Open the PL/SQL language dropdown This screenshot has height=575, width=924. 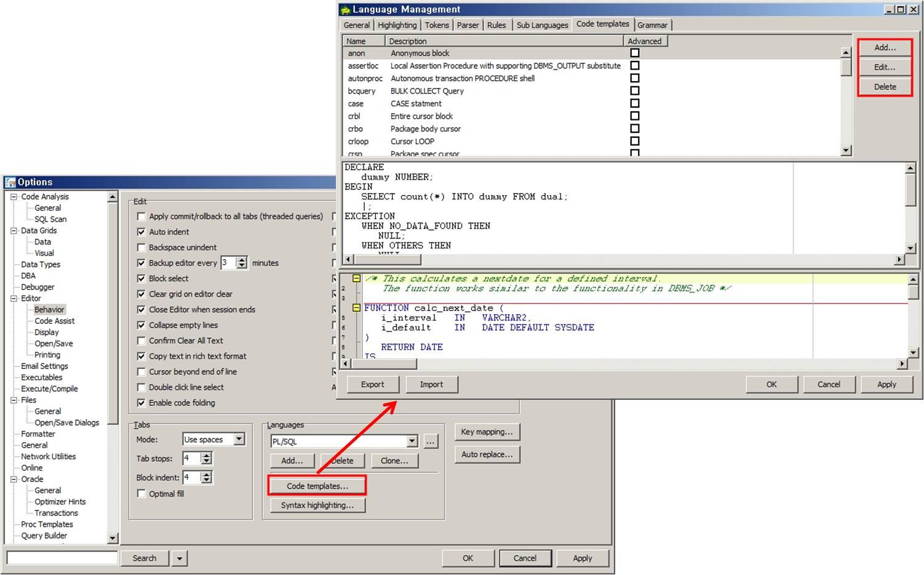tap(412, 442)
